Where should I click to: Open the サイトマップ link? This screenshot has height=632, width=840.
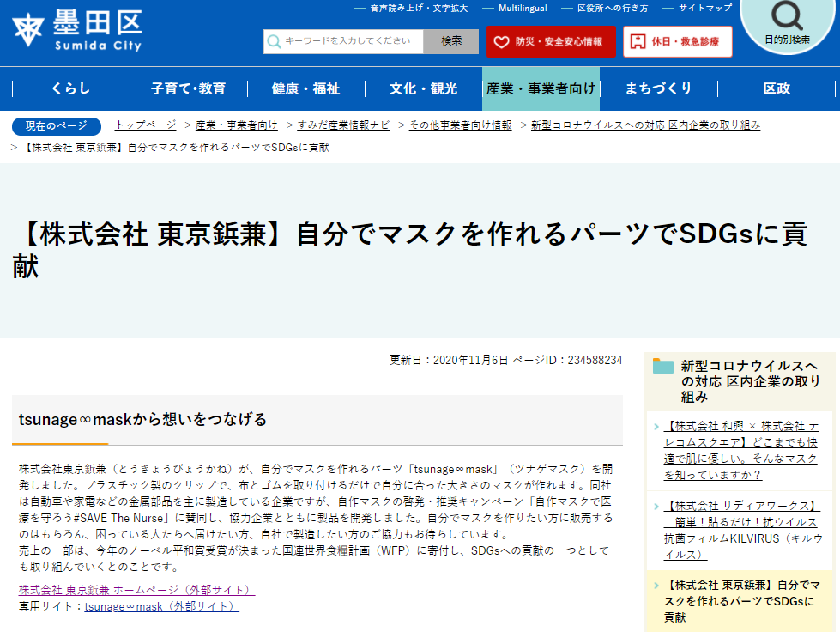click(x=705, y=8)
